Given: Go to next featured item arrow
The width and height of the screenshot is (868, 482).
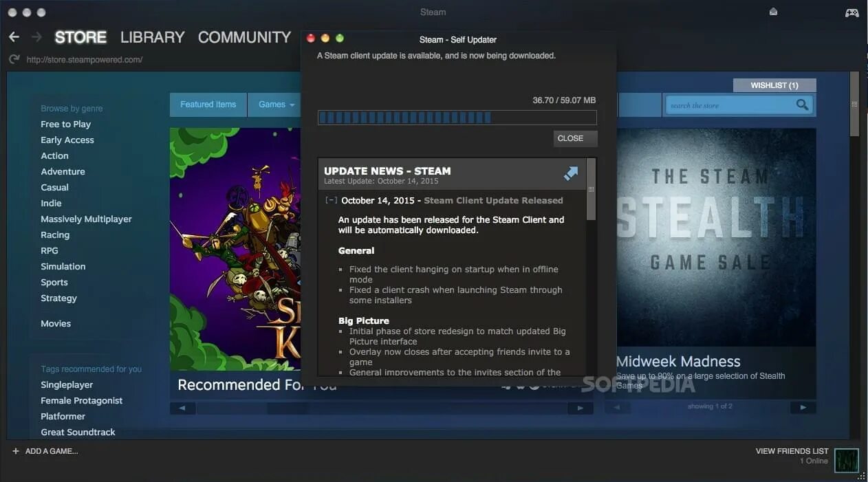Looking at the screenshot, I should [x=580, y=408].
